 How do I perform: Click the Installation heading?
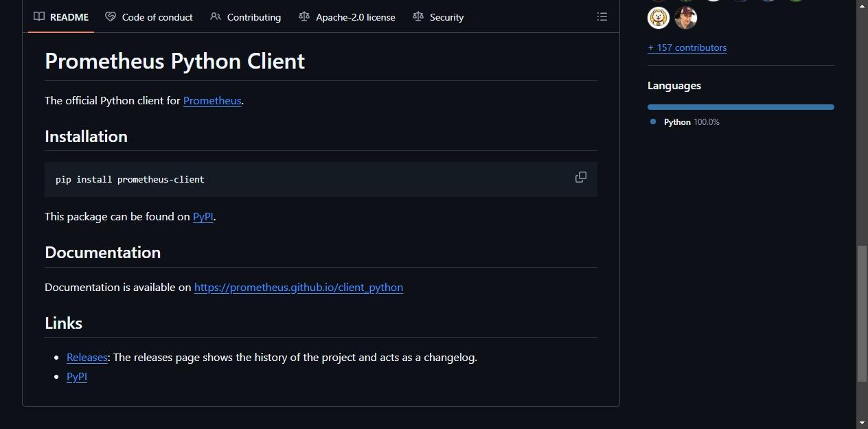point(86,137)
